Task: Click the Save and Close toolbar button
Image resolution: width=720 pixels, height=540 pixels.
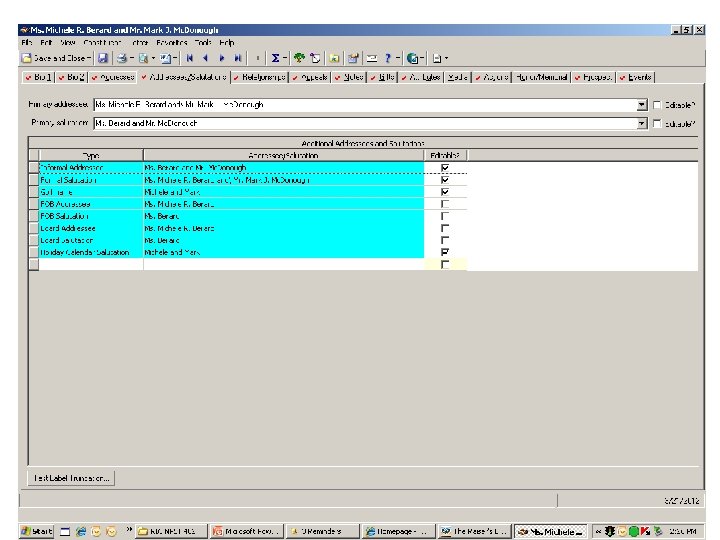Action: tap(54, 58)
